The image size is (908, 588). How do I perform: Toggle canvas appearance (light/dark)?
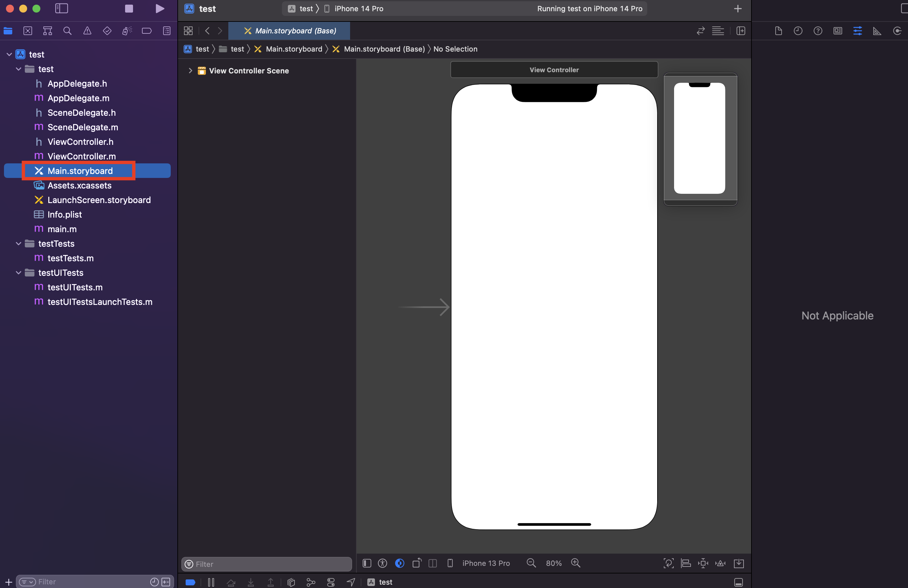click(399, 563)
